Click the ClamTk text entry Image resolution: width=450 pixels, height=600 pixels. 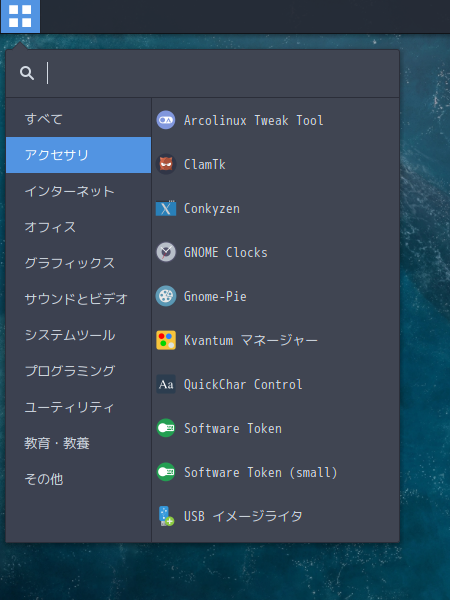tap(205, 165)
